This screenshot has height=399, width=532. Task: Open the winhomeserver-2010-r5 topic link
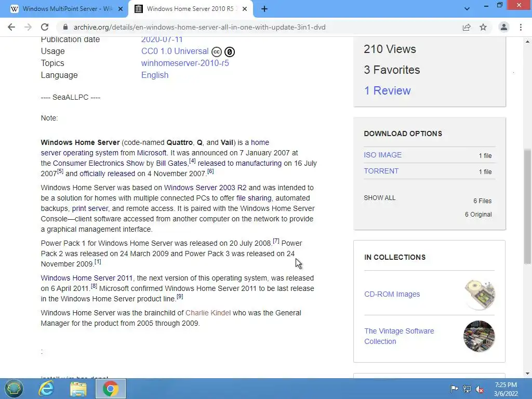pos(185,63)
